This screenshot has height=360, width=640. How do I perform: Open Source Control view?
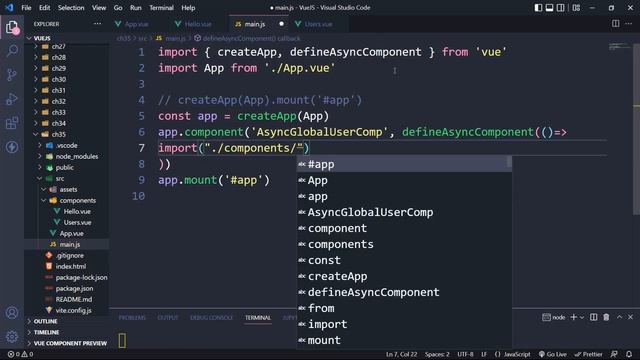(x=12, y=75)
